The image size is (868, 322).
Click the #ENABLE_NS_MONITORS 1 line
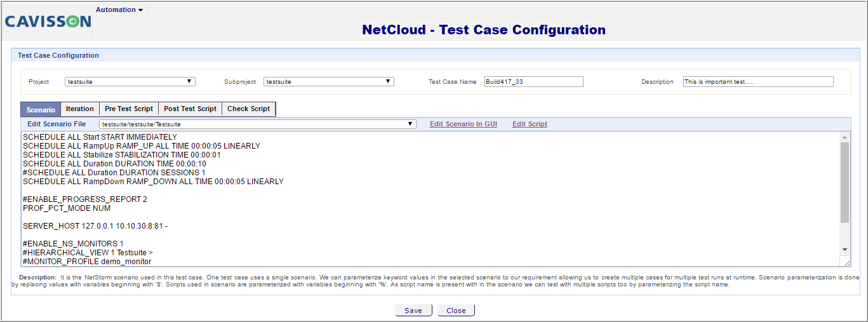point(73,244)
